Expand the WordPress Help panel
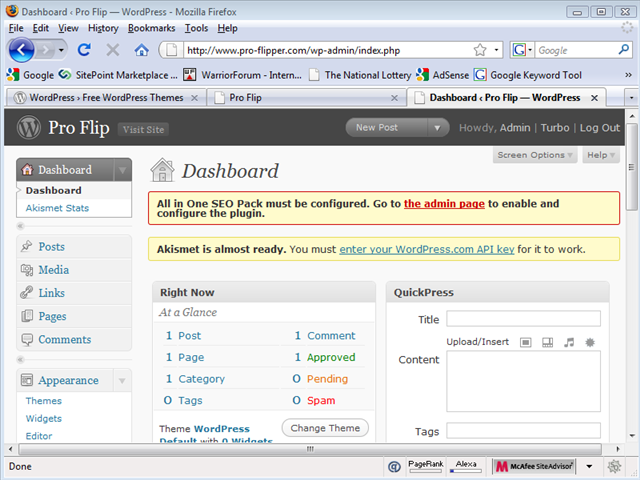This screenshot has height=480, width=640. (x=601, y=155)
